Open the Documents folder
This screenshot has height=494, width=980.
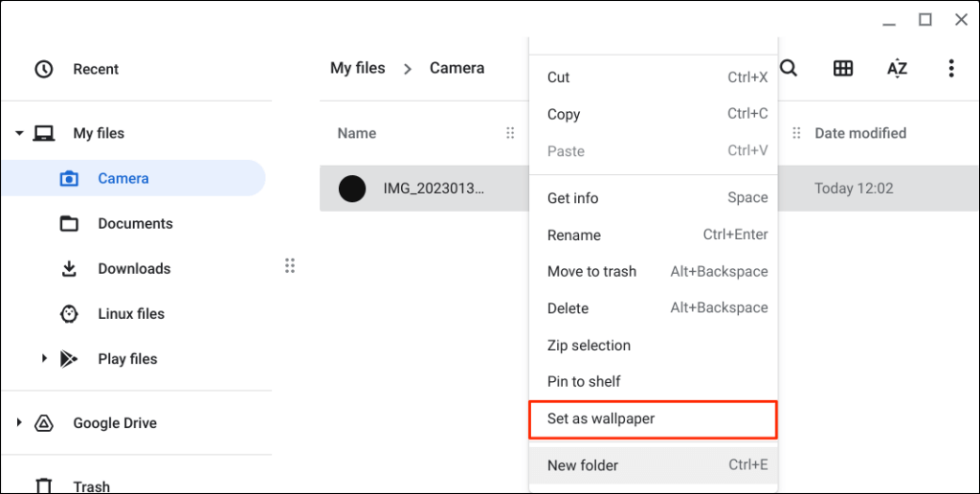(135, 223)
